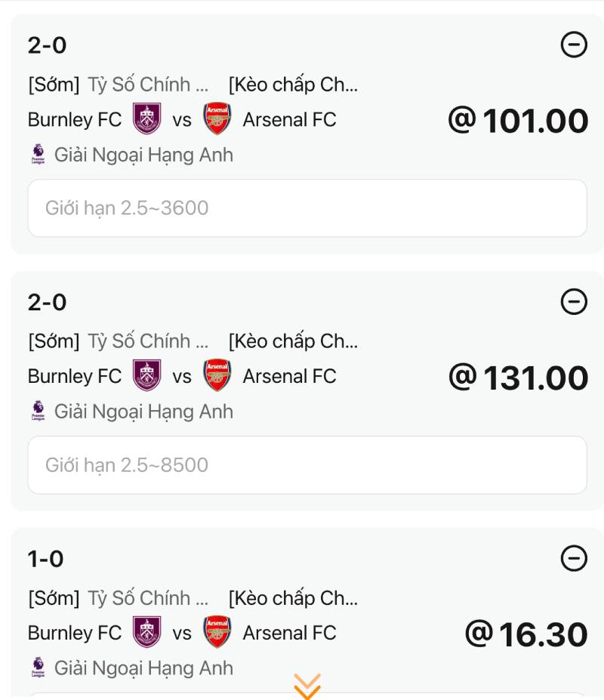
Task: Remove the 2-0 bet at odds 101.00
Action: click(x=574, y=45)
